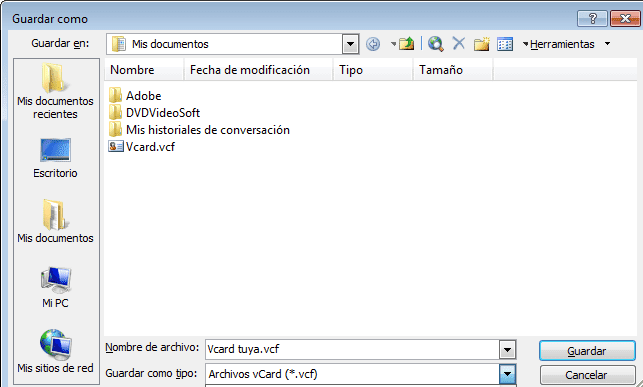Sort by the Tamaño column header

tap(453, 70)
